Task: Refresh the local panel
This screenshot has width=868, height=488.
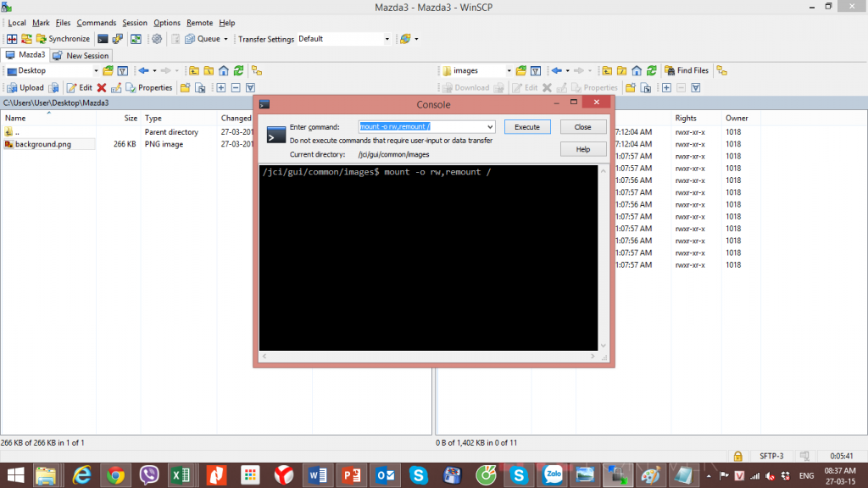Action: (238, 71)
